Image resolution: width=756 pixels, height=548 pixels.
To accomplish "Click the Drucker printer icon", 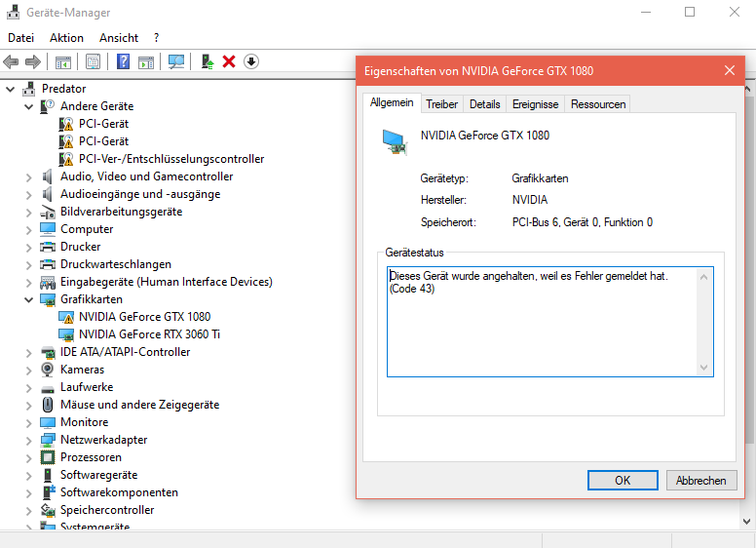I will [47, 247].
